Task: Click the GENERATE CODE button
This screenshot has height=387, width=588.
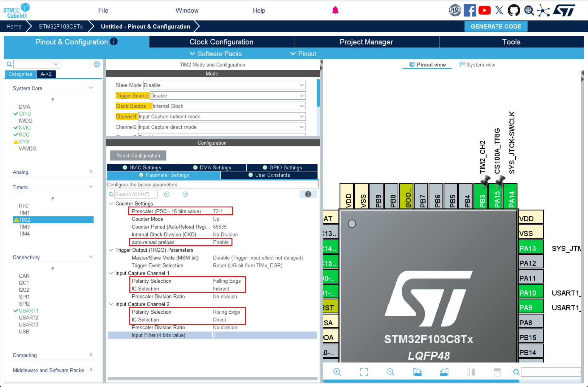Action: (496, 27)
